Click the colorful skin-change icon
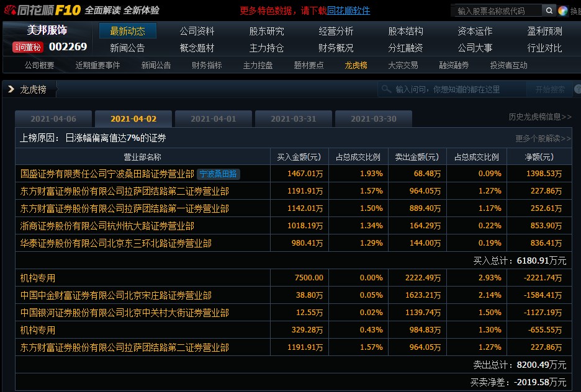581x392 pixels. 562,11
